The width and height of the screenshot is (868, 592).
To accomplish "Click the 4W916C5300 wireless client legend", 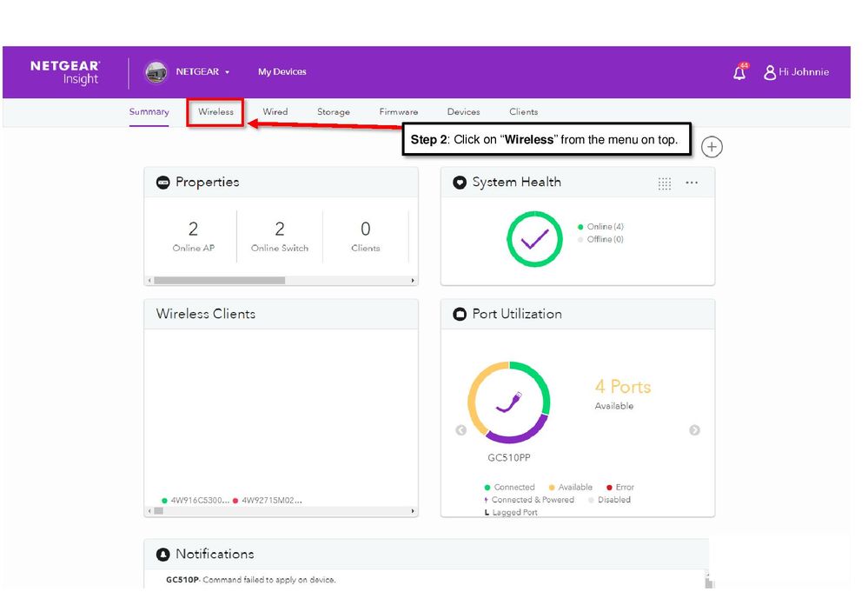I will [x=195, y=501].
